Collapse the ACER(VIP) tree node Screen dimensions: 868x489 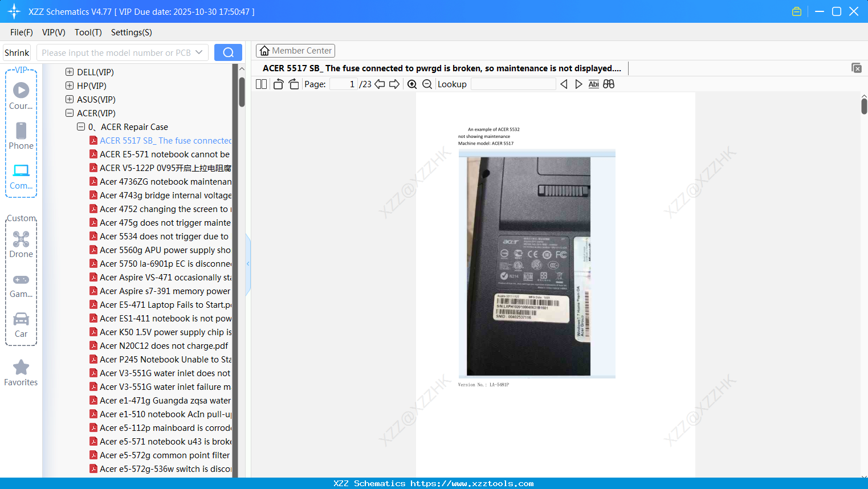[x=70, y=113]
